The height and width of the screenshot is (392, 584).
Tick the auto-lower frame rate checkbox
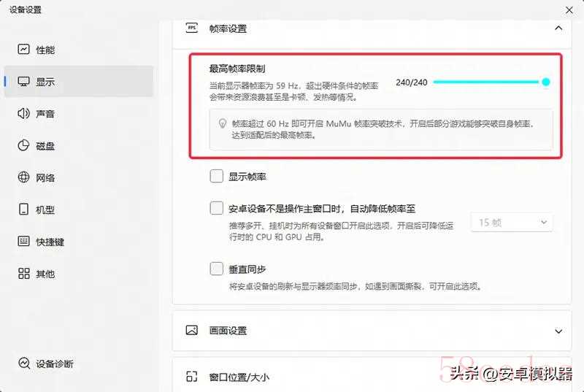[216, 208]
